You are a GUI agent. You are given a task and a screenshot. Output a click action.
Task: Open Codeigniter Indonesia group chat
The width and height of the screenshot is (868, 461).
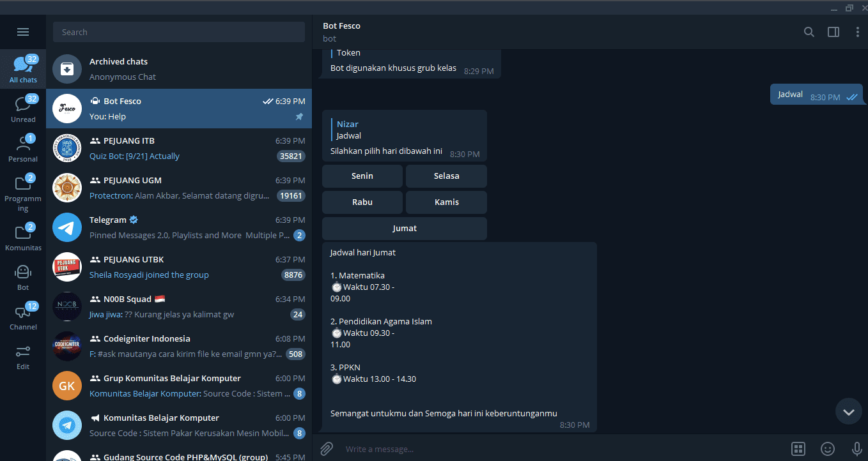point(179,346)
